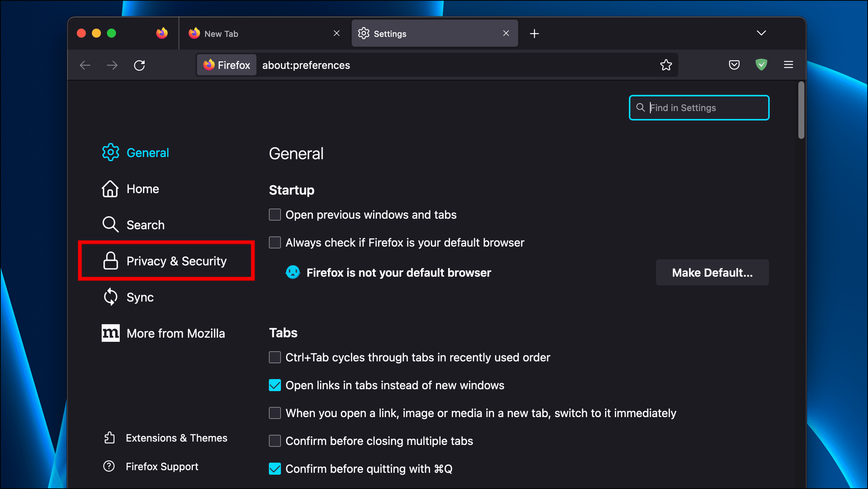The height and width of the screenshot is (489, 868).
Task: Uncheck Confirm before quitting with ⌘Q
Action: pyautogui.click(x=275, y=469)
